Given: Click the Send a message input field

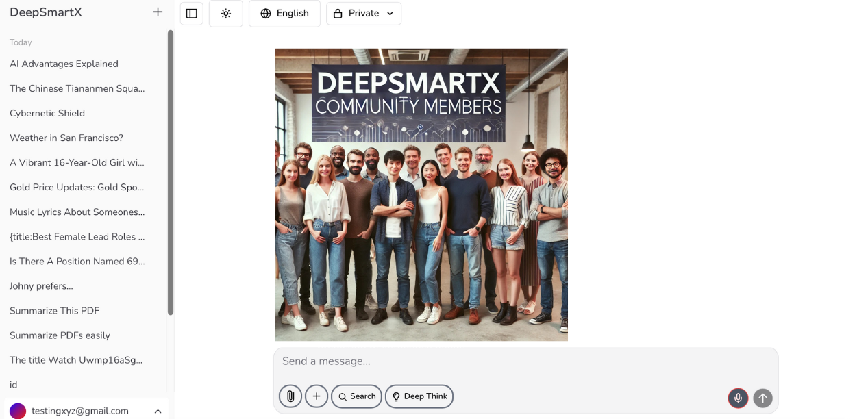Looking at the screenshot, I should [525, 361].
